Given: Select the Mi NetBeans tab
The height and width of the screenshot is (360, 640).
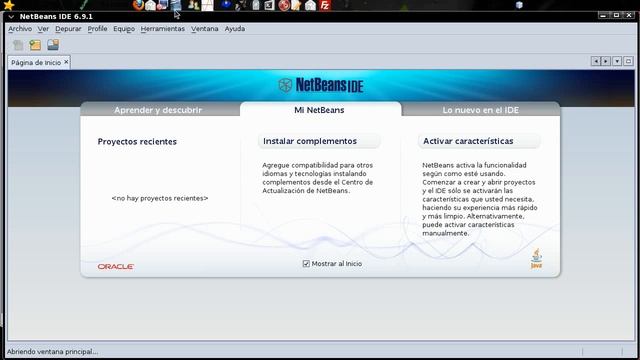Looking at the screenshot, I should (x=320, y=110).
